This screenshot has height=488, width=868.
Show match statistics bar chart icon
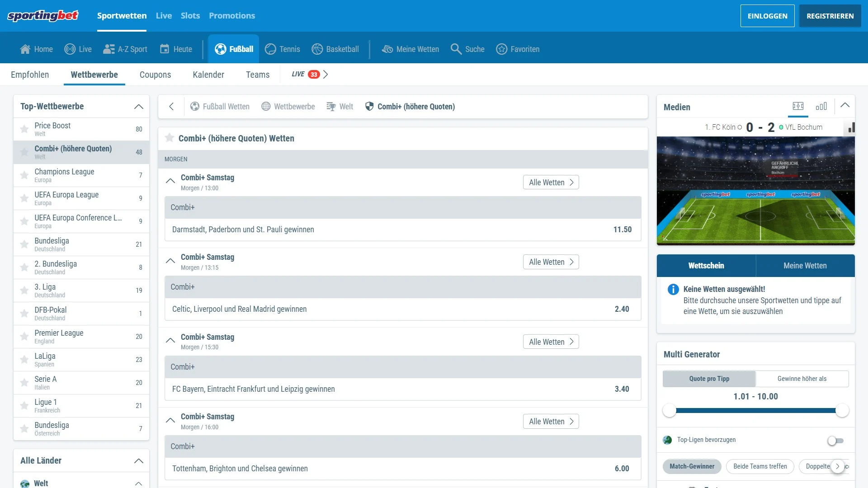(821, 106)
